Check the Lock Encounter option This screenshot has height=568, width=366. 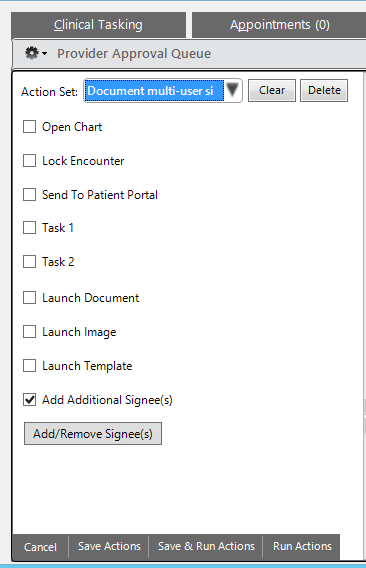point(29,160)
